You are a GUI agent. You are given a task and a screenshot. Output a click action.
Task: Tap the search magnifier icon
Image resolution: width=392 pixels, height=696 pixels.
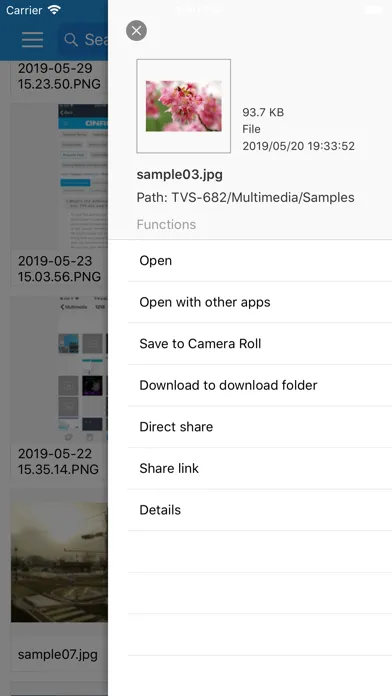coord(71,40)
